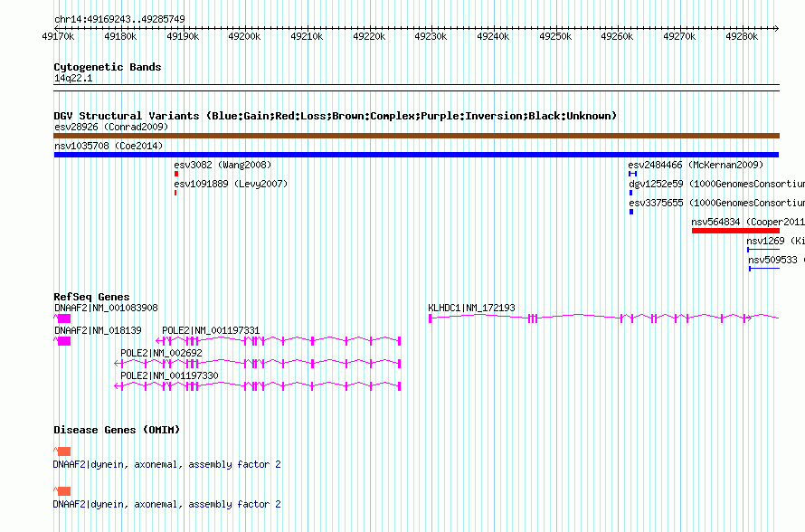This screenshot has height=532, width=805.
Task: Open first DNAAF2 dynein axonemal assembly factor link
Action: tap(166, 465)
